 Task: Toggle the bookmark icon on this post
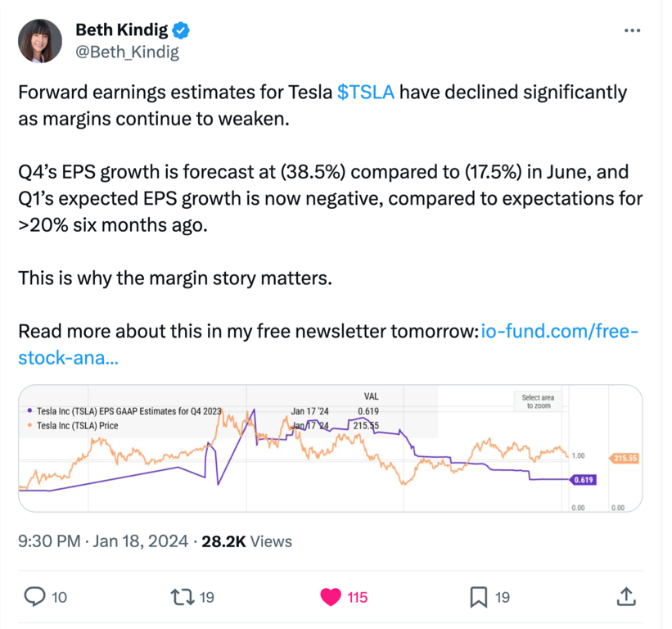click(479, 597)
